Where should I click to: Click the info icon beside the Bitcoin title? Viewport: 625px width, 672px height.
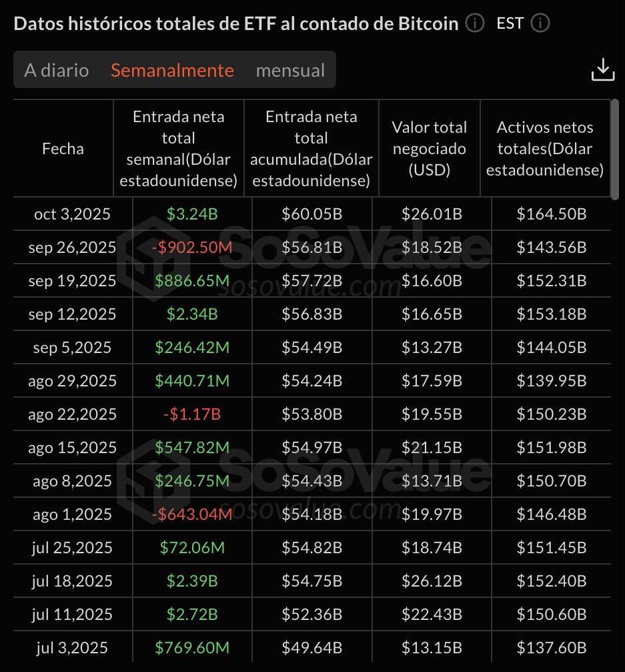(x=474, y=24)
